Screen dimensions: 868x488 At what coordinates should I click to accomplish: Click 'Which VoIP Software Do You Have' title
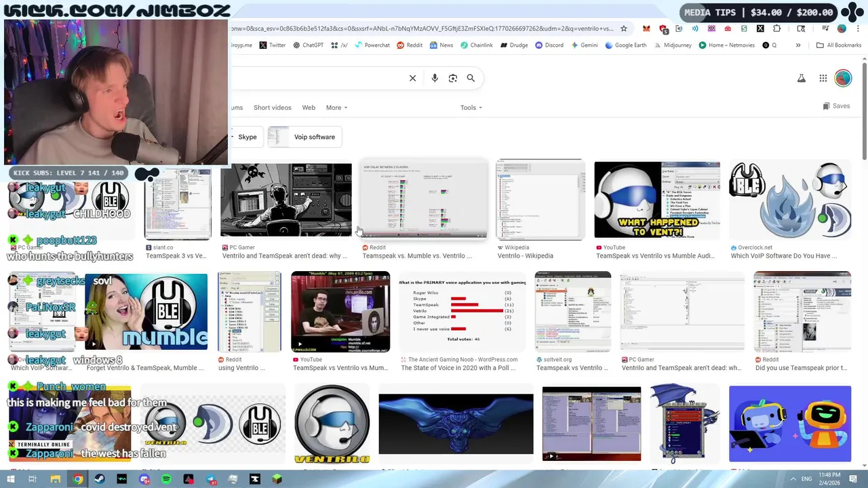(x=784, y=256)
